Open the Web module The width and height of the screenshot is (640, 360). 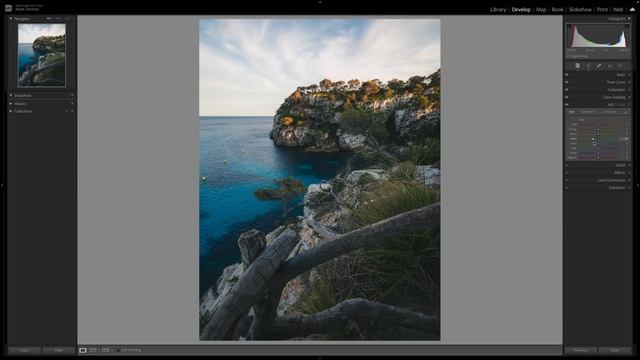[618, 9]
